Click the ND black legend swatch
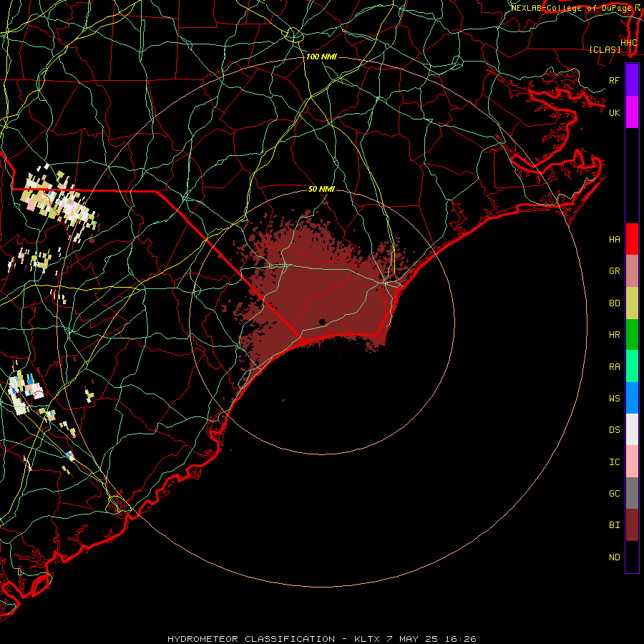 (x=632, y=557)
